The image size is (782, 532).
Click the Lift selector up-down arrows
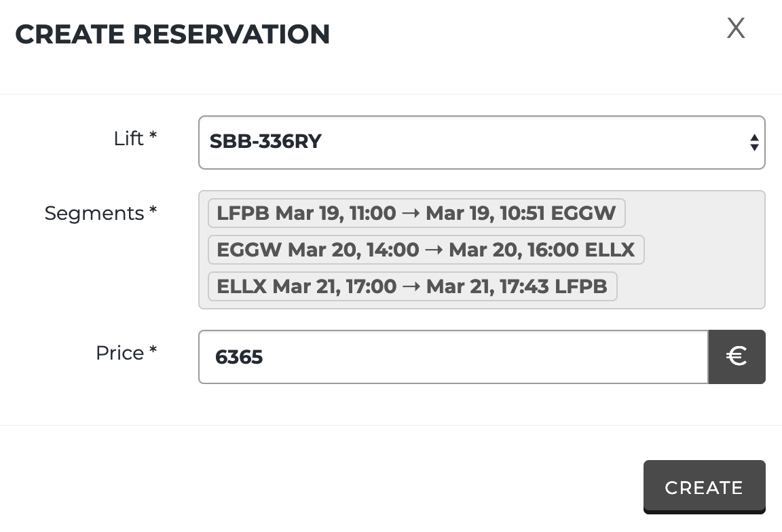(753, 142)
